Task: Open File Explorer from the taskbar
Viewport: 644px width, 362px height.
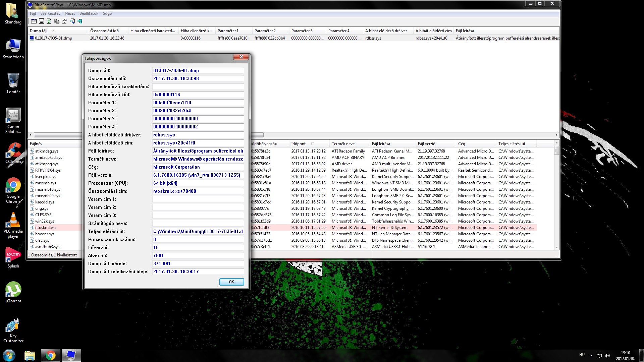Action: click(30, 355)
